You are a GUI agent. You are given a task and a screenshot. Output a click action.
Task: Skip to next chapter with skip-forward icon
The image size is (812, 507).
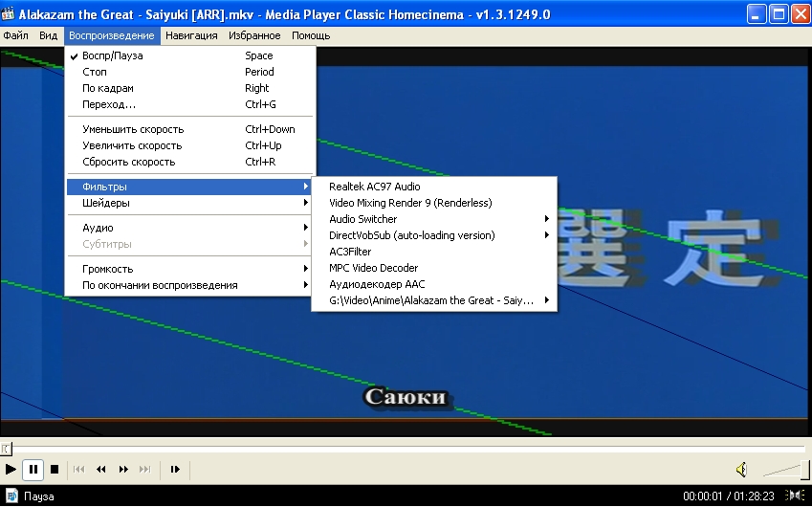tap(145, 469)
